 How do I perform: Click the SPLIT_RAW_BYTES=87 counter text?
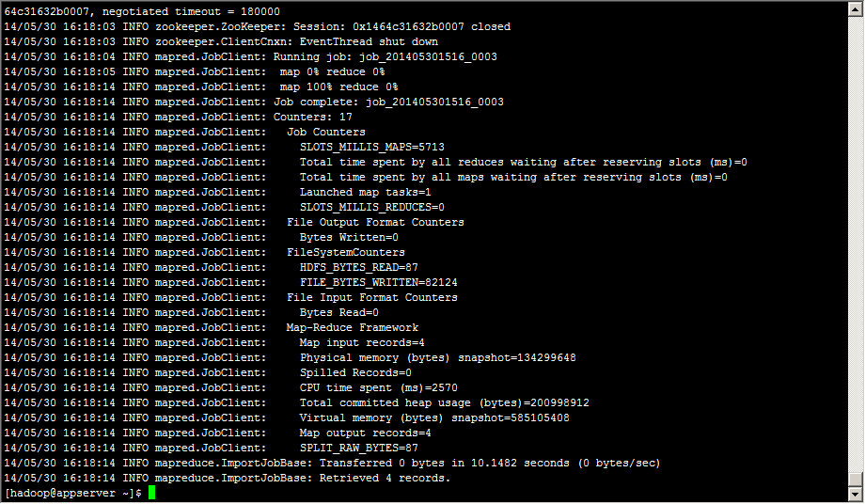pyautogui.click(x=358, y=448)
